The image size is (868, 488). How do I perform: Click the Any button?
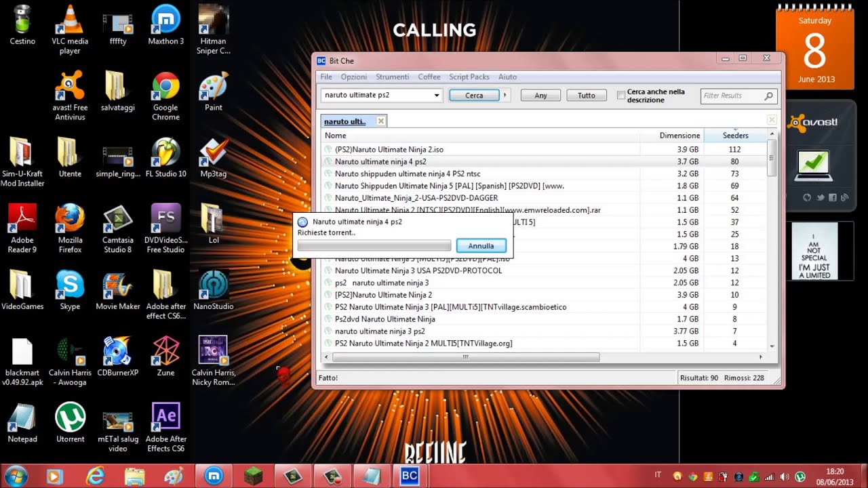coord(540,96)
